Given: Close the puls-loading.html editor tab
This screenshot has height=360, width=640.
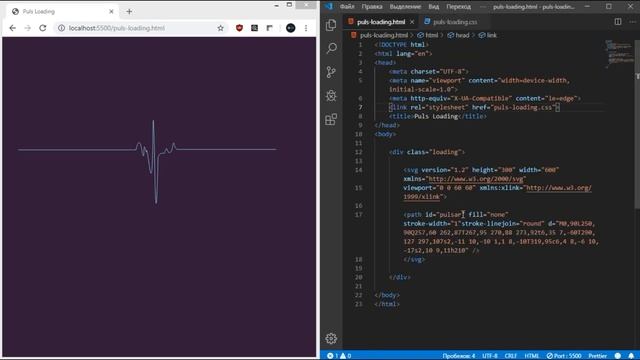Looking at the screenshot, I should (x=412, y=22).
